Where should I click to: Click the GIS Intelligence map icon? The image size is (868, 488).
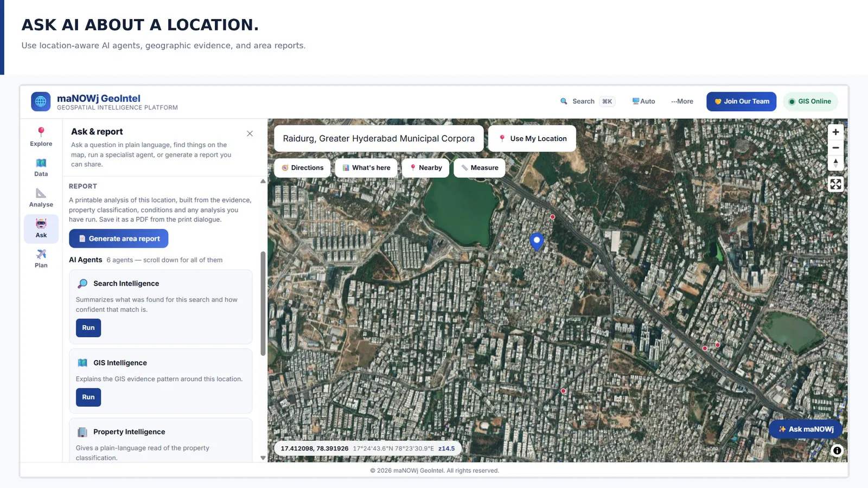pos(82,363)
